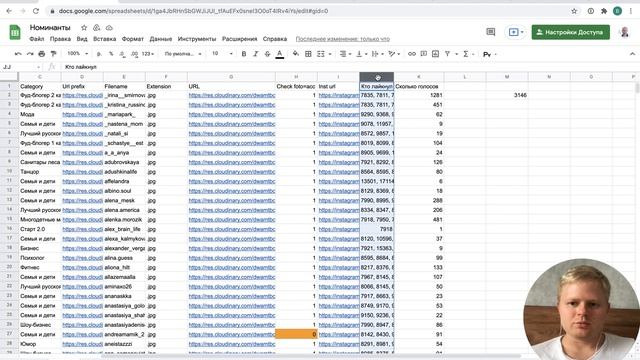Screen dimensions: 640x360
Task: Open text wrapping dropdown
Action: click(x=378, y=54)
